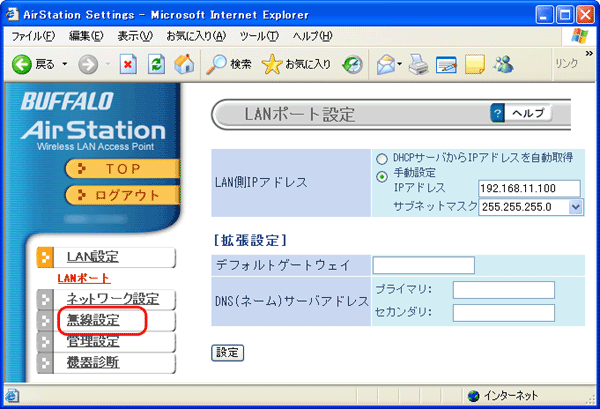Click the 設定 submit button
Screen dimensions: 600x409
(228, 352)
